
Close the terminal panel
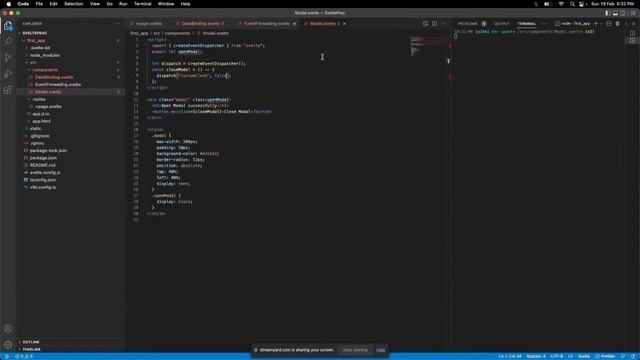tap(633, 24)
